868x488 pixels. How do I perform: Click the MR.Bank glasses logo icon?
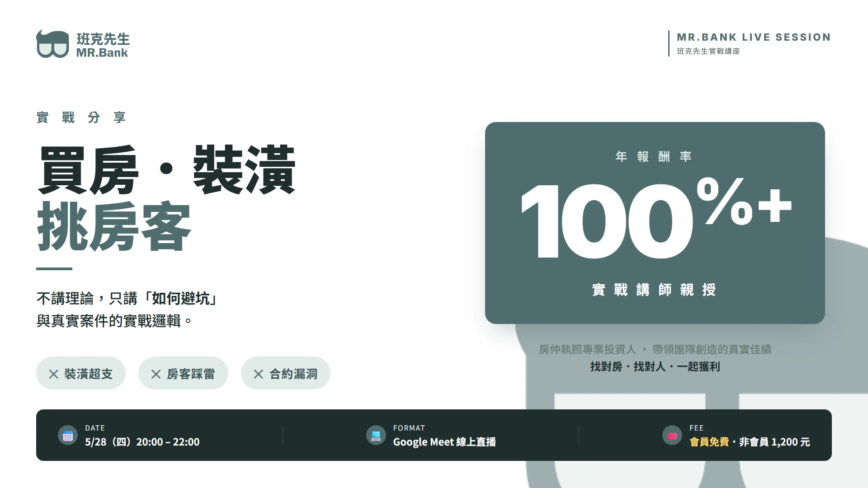click(52, 44)
